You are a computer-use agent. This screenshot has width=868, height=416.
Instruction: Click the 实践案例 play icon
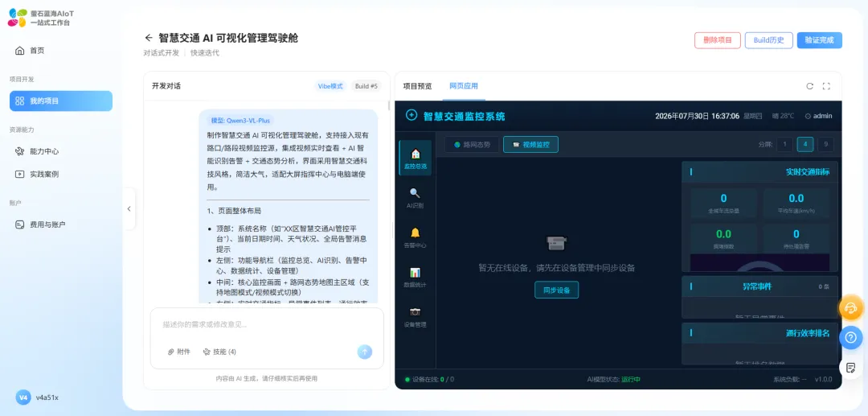click(20, 174)
